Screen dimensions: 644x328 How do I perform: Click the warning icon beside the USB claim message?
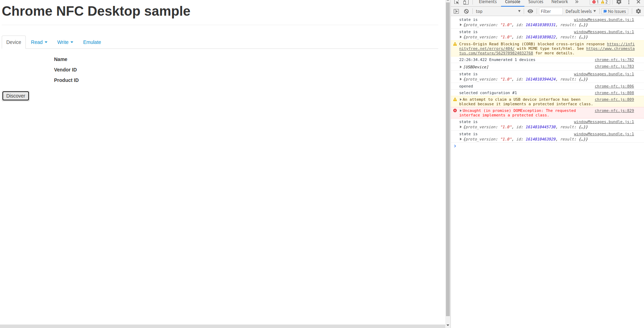[455, 100]
